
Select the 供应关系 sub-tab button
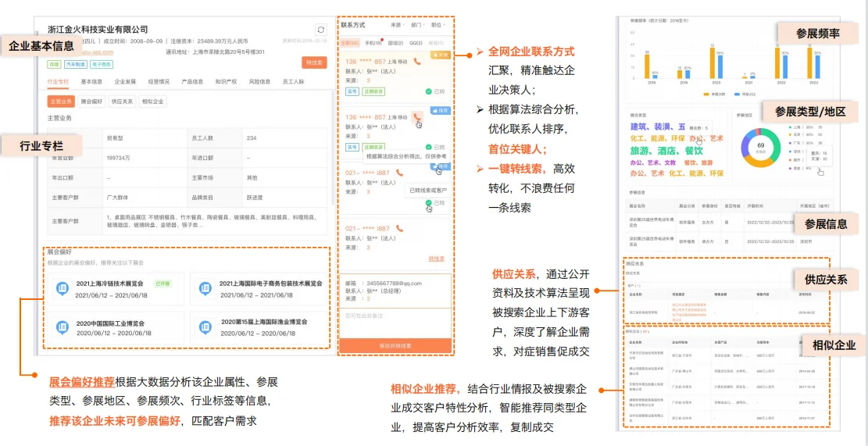[121, 102]
